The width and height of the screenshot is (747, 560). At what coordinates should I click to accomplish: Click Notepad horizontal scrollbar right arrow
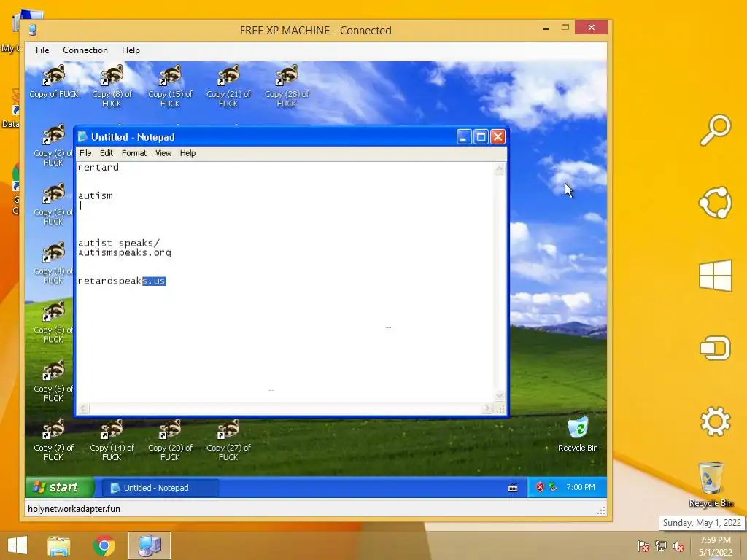click(487, 408)
